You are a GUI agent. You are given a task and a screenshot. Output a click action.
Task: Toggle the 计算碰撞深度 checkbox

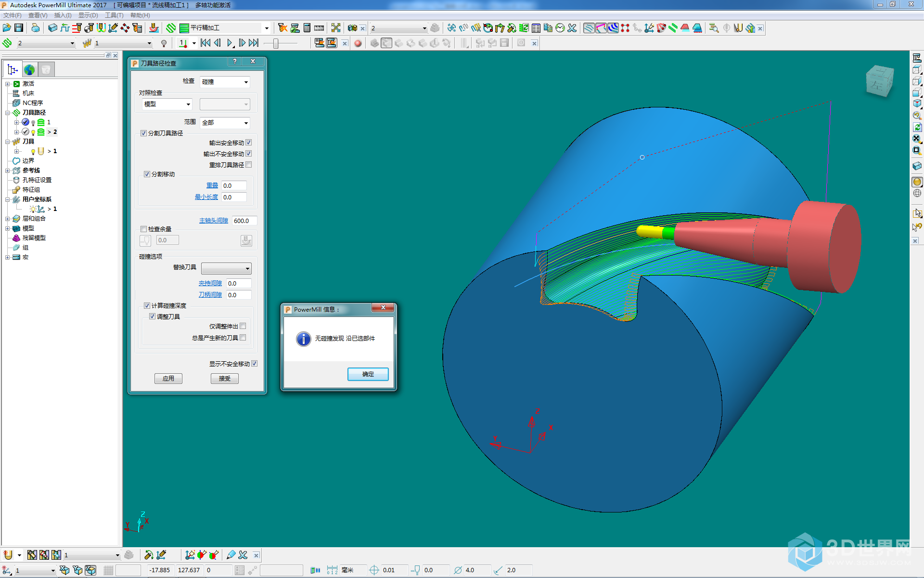(147, 306)
